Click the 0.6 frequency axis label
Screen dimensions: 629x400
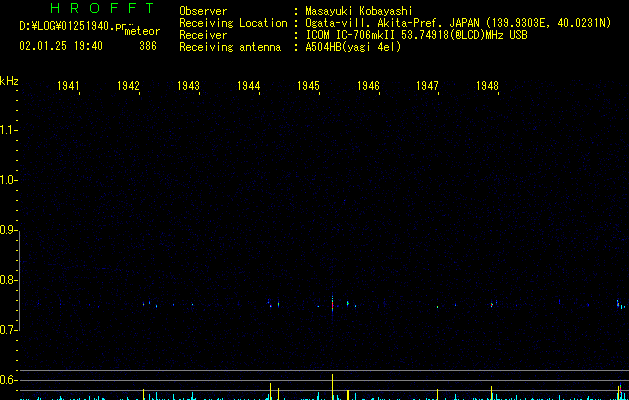[x=8, y=380]
